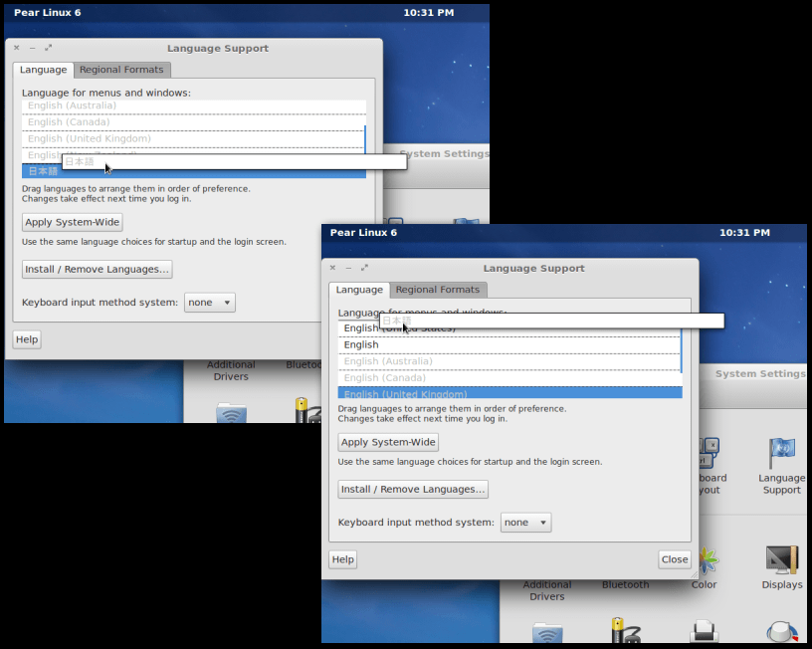Click Install / Remove Languages in lower-right screenshot

tap(413, 490)
